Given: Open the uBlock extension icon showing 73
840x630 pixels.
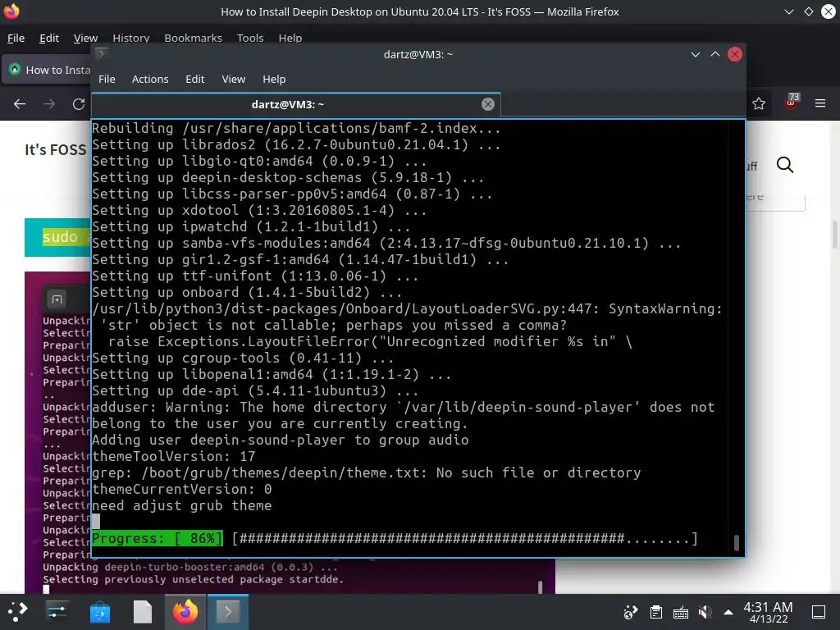Looking at the screenshot, I should coord(792,102).
